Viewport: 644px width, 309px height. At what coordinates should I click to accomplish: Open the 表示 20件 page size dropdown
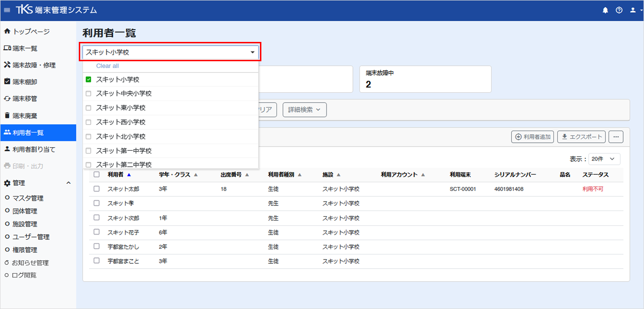click(604, 159)
